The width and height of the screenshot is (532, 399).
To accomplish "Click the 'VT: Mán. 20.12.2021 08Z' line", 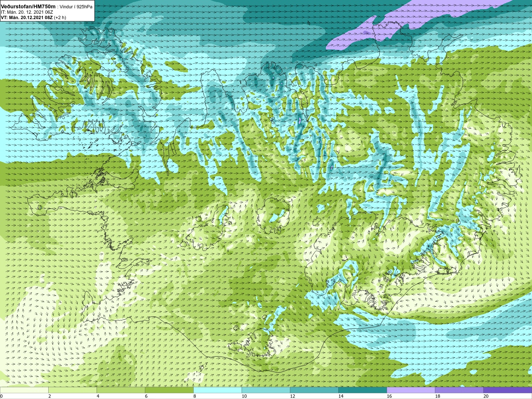I will click(27, 17).
